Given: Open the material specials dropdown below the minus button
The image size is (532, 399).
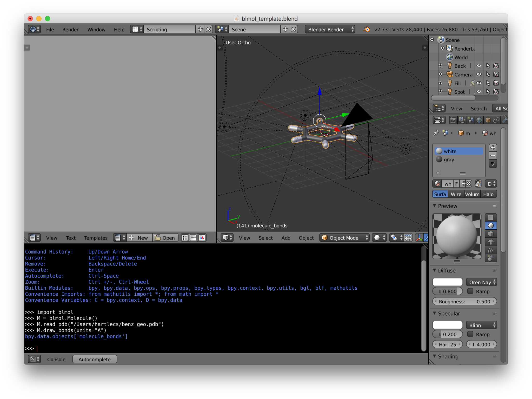Looking at the screenshot, I should pyautogui.click(x=493, y=164).
